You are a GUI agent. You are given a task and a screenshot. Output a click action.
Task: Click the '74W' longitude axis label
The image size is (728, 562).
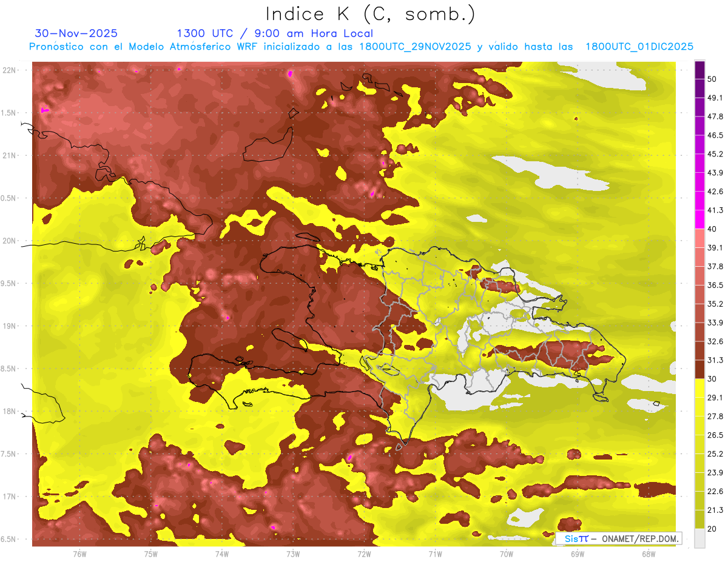tap(222, 554)
